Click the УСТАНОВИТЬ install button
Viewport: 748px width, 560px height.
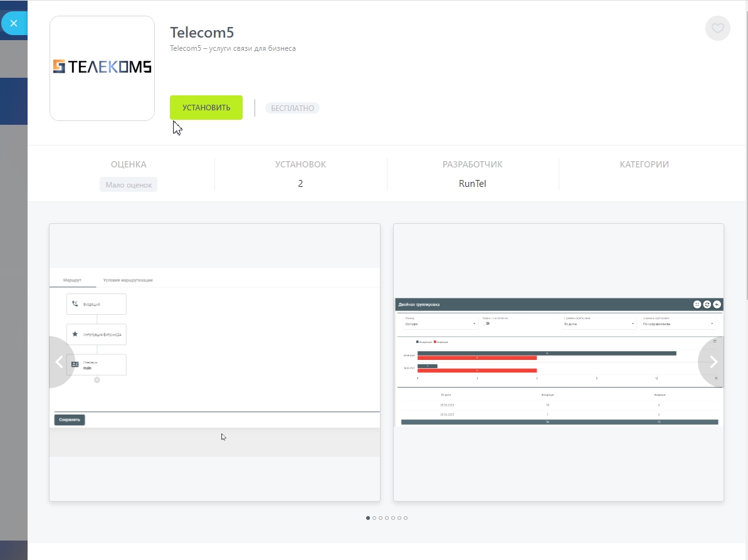pos(206,108)
